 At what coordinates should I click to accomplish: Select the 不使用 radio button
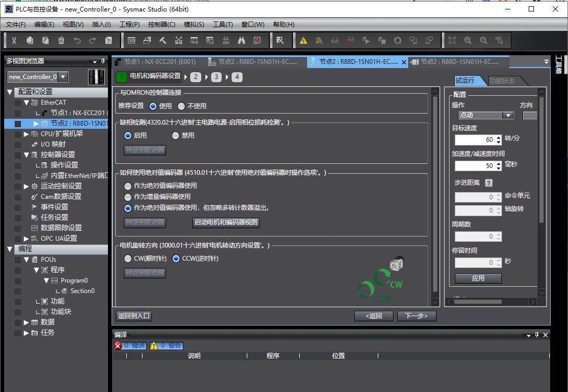pyautogui.click(x=181, y=106)
